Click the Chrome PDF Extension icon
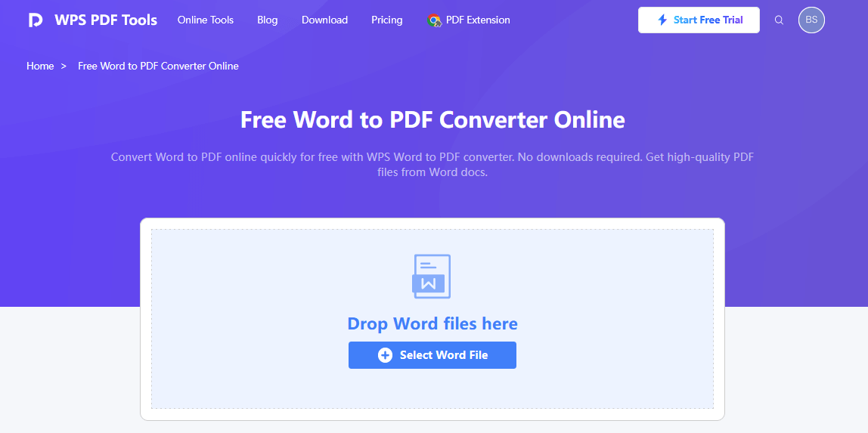The height and width of the screenshot is (433, 868). click(435, 20)
